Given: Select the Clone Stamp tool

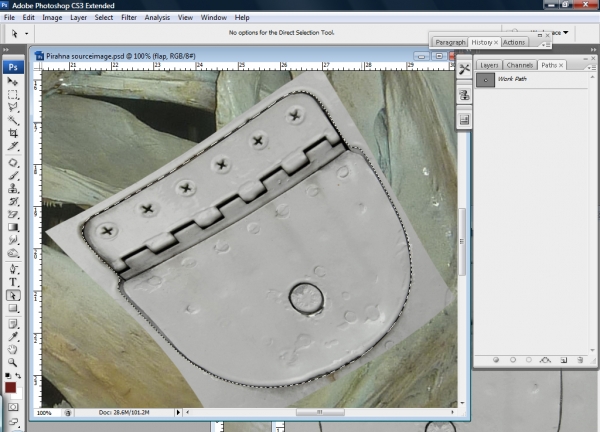Looking at the screenshot, I should point(13,189).
